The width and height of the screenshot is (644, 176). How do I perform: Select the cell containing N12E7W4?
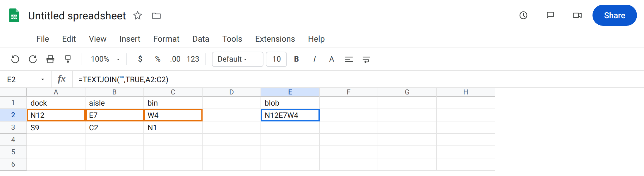290,115
